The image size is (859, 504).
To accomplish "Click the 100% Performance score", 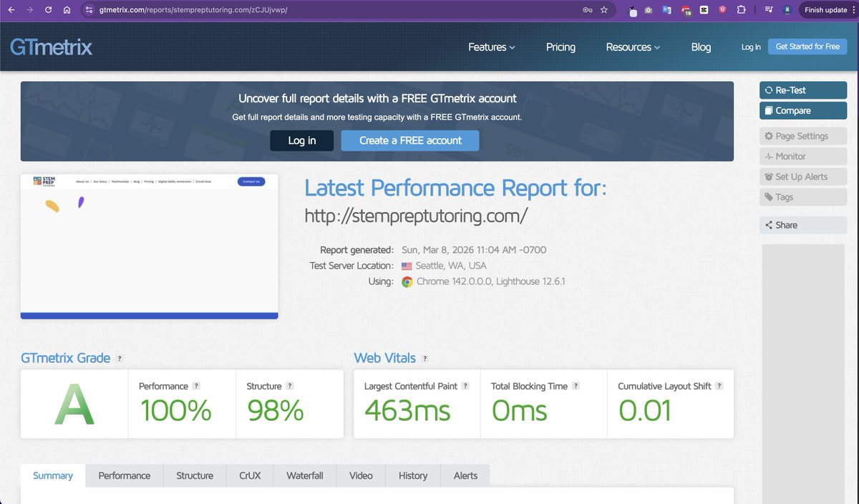I will click(x=175, y=411).
